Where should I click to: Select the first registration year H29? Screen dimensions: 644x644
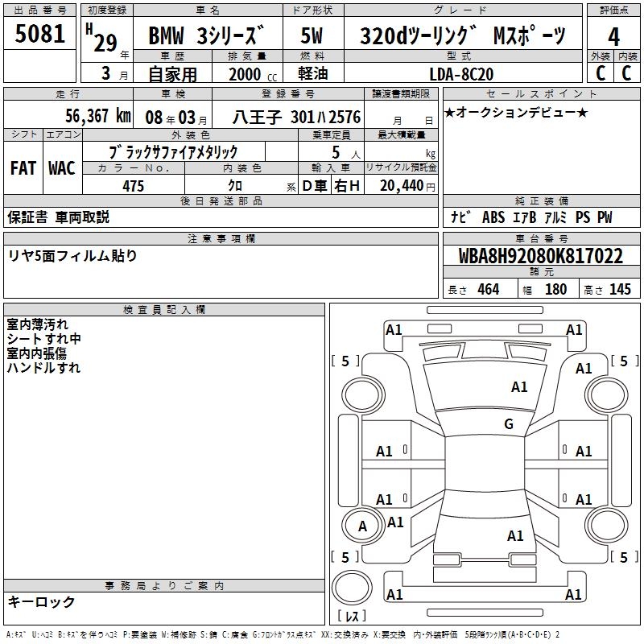click(x=102, y=39)
